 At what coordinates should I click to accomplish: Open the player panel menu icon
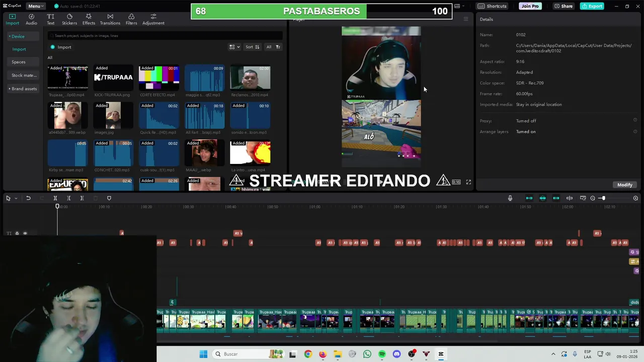click(466, 19)
